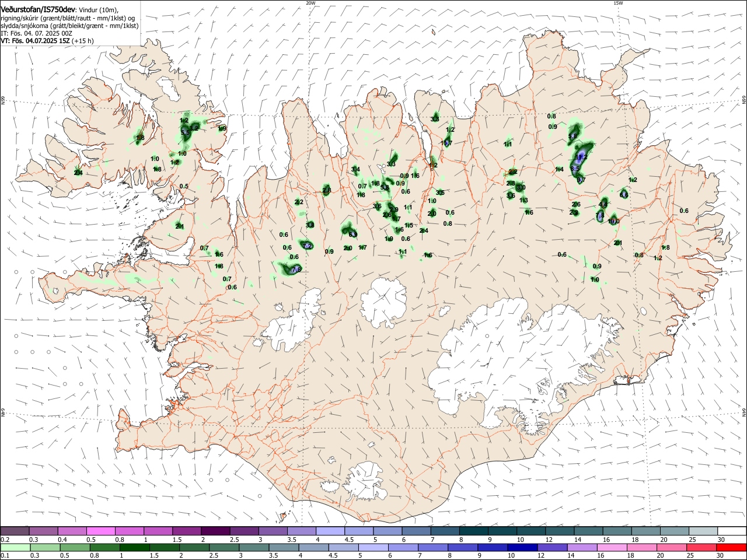747x560 pixels.
Task: Pick the swatch labeled 25 in bottom legend
Action: tap(703, 547)
